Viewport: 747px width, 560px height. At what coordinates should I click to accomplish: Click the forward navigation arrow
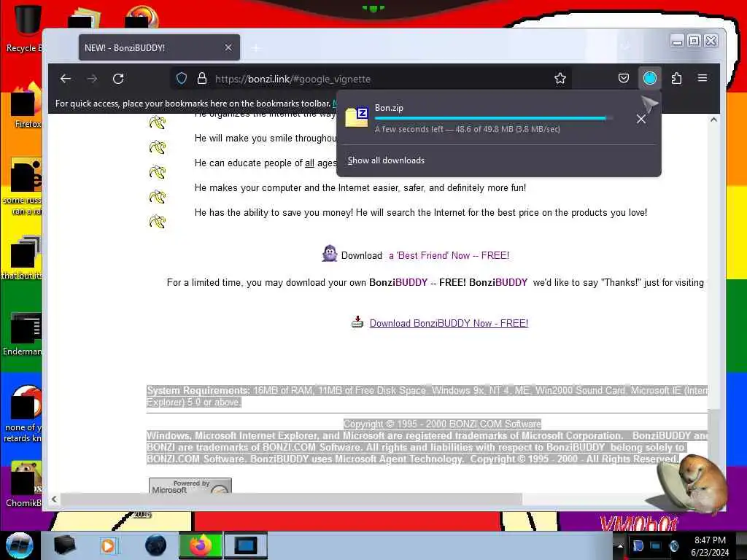92,79
